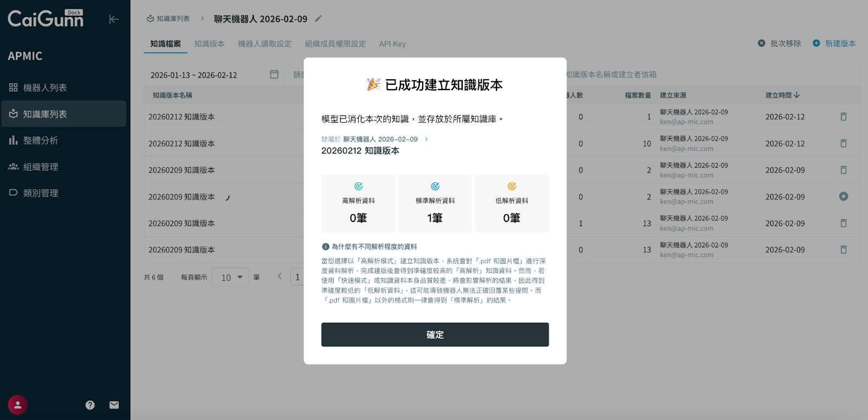
Task: Click the stop icon on the processing row
Action: (x=843, y=196)
